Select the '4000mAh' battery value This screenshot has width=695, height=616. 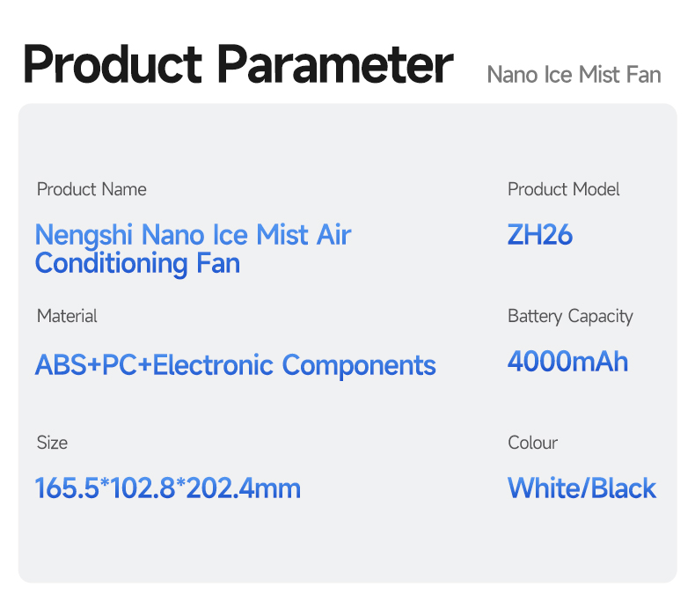568,361
